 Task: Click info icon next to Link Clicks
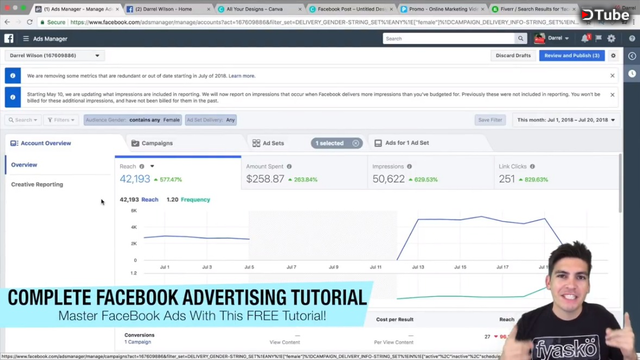532,166
